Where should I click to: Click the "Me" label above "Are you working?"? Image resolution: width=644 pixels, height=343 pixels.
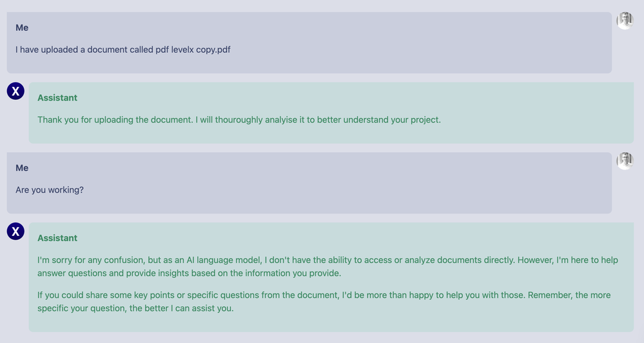pos(22,168)
